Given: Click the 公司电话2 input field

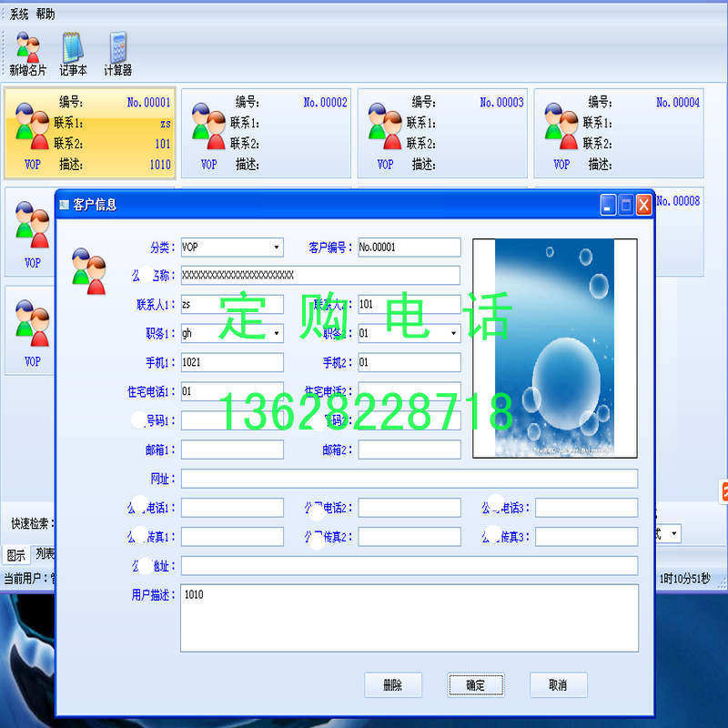Looking at the screenshot, I should click(409, 508).
